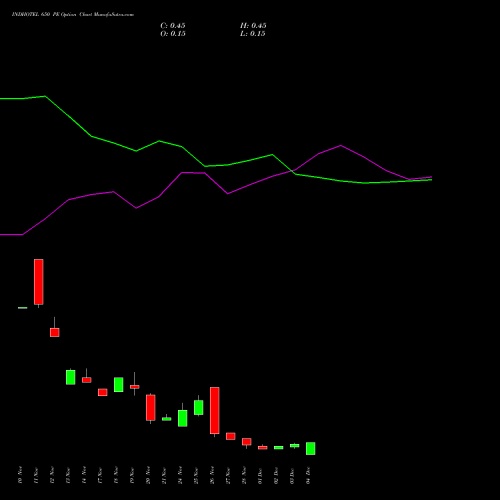Click the 03 Dec date label
Image resolution: width=500 pixels, height=500 pixels.
click(x=292, y=475)
